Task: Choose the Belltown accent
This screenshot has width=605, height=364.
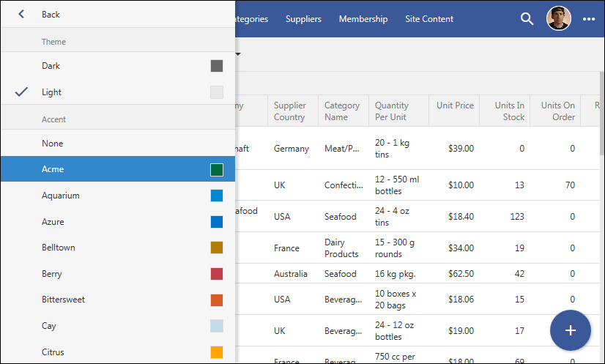Action: [x=118, y=248]
